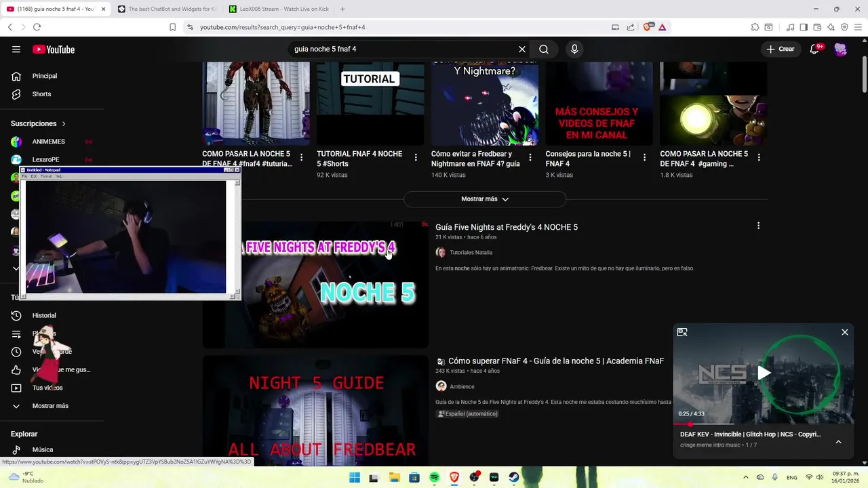Open the taskbar clock and date
The image size is (868, 488).
click(847, 478)
